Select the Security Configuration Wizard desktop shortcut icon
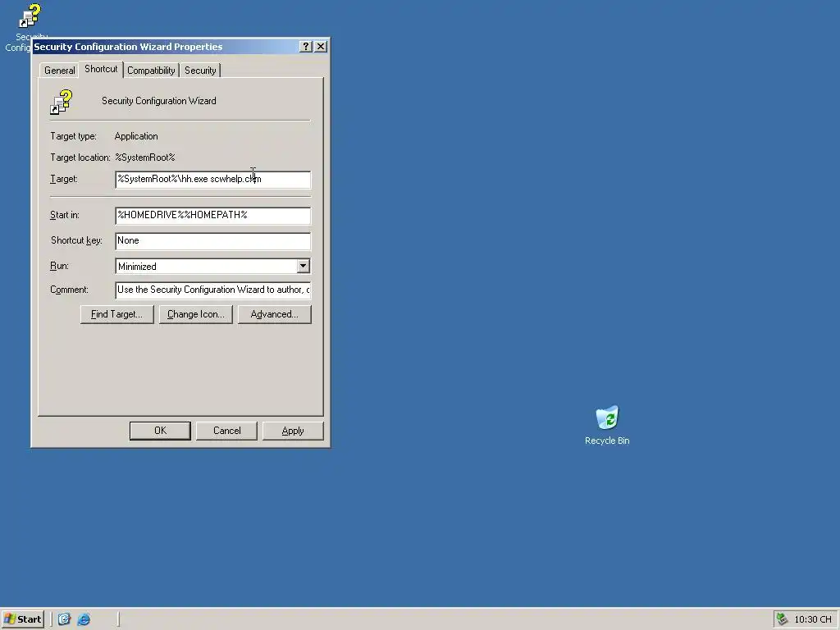The image size is (840, 630). 30,16
